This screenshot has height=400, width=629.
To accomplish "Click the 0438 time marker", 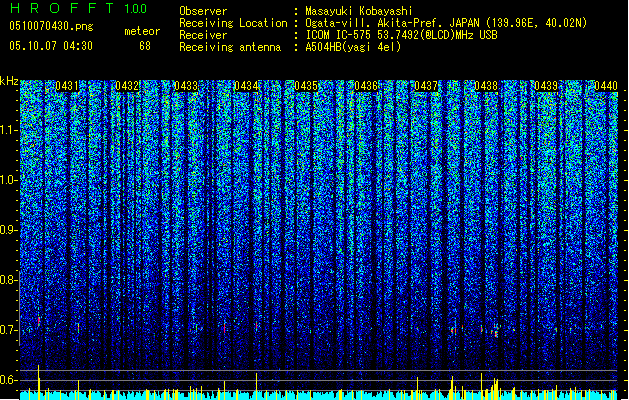I will click(x=486, y=86).
